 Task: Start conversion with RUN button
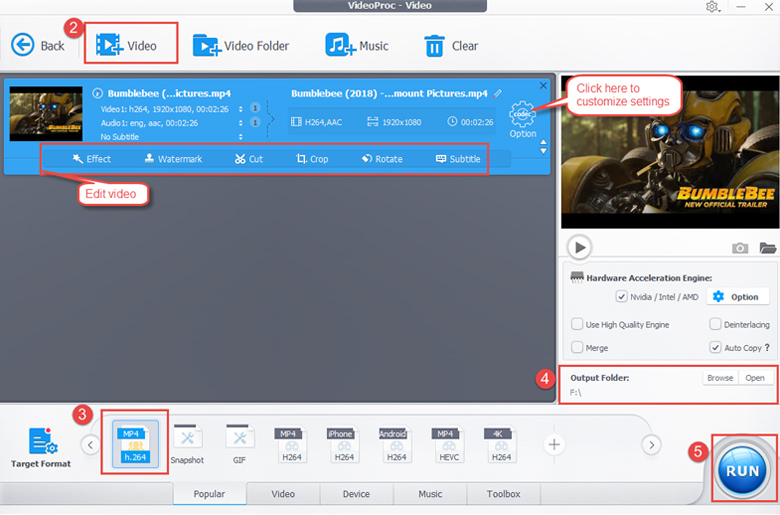click(742, 470)
